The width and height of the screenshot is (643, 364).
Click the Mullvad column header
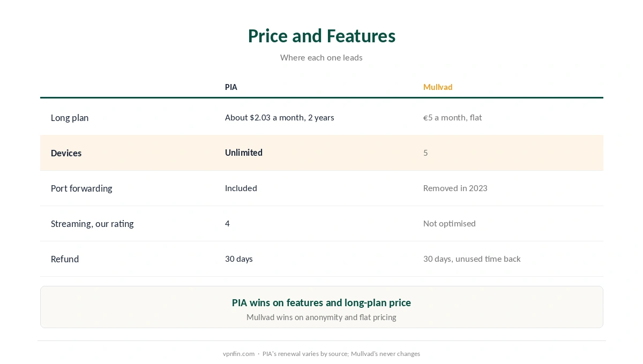tap(438, 87)
